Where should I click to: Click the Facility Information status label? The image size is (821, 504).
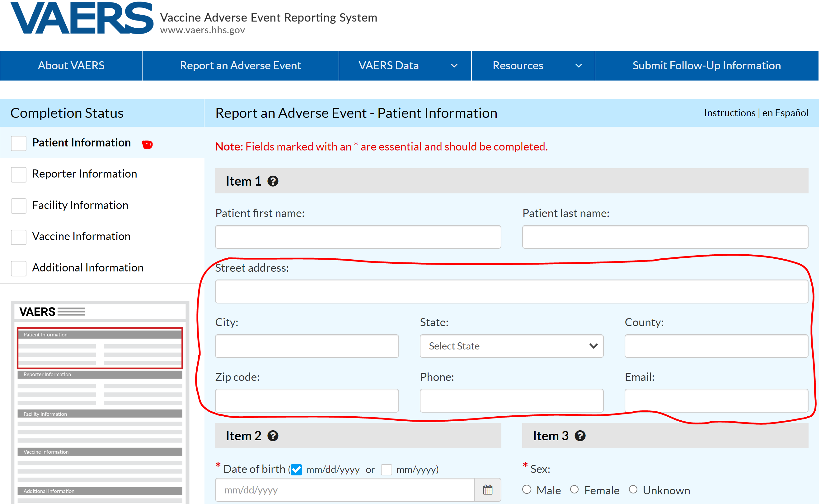point(80,205)
